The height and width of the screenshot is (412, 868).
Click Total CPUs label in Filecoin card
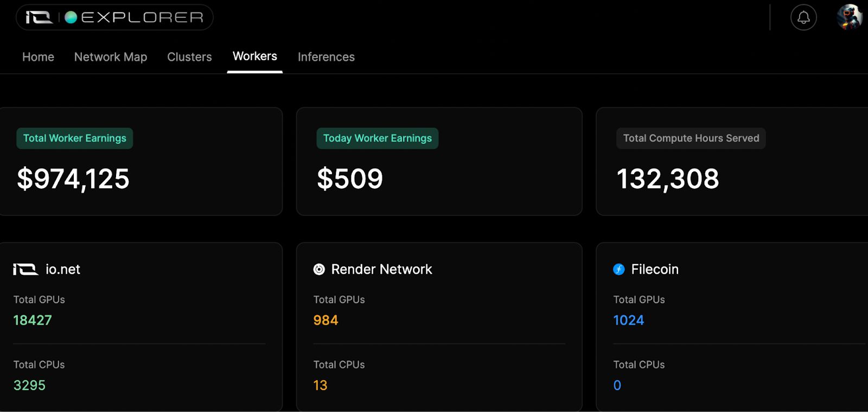(639, 365)
